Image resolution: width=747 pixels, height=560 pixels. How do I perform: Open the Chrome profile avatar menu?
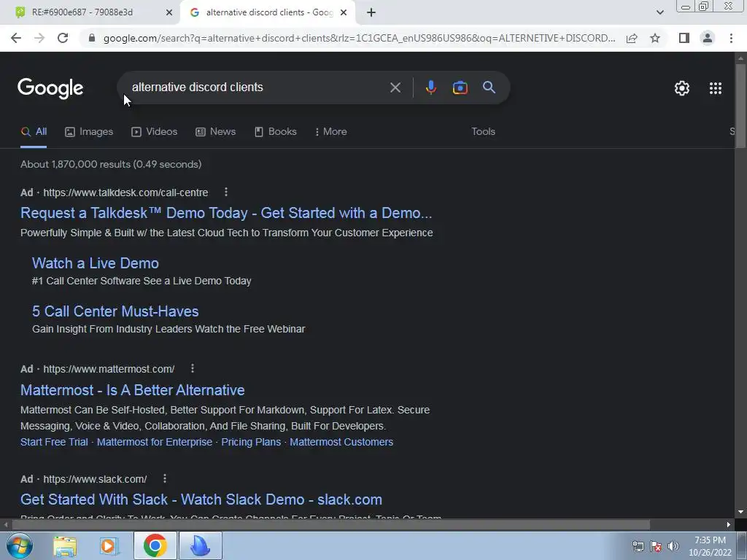[708, 38]
